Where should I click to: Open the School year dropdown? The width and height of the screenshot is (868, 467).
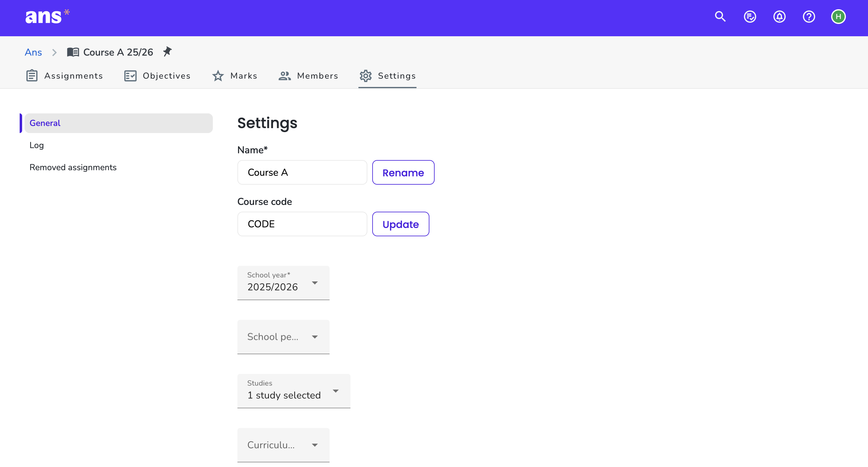click(x=283, y=283)
